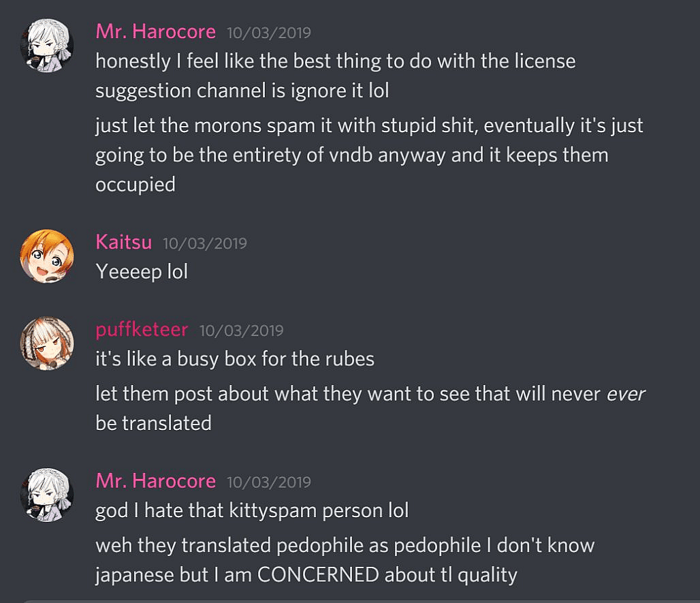This screenshot has width=700, height=603.
Task: Click the timestamp on the last Mr. Harocore message group
Action: tap(269, 482)
